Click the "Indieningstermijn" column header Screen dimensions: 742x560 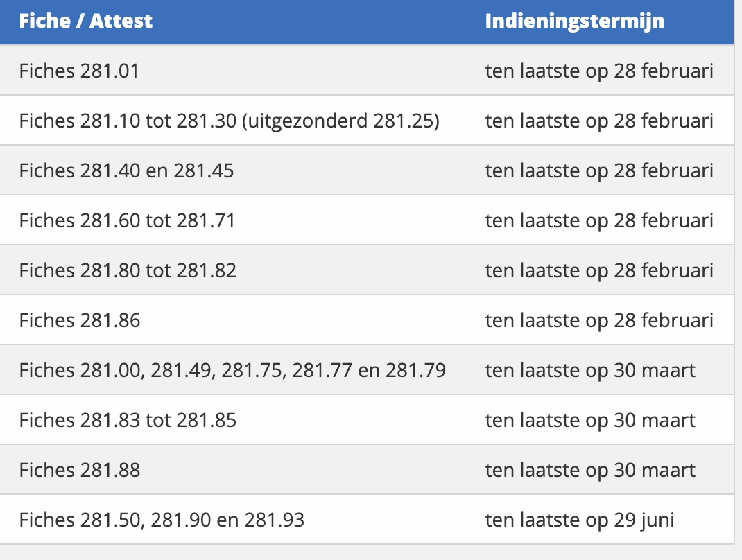tap(574, 21)
